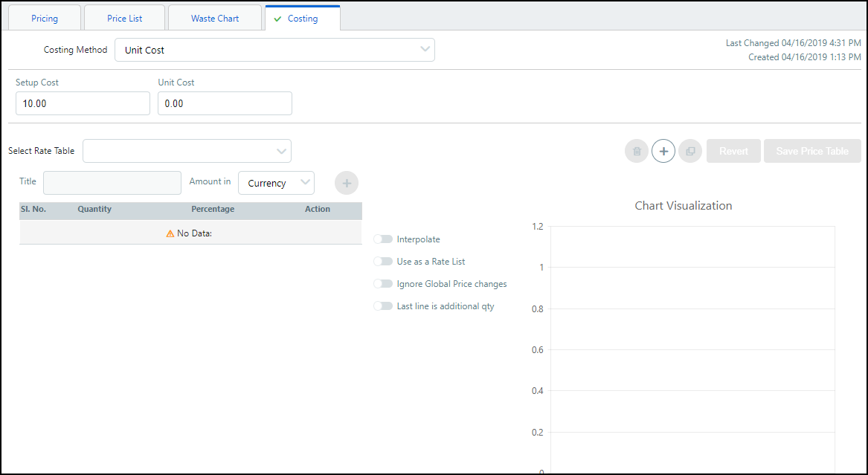Click the add row plus button beside Currency
The width and height of the screenshot is (868, 475).
pos(347,183)
